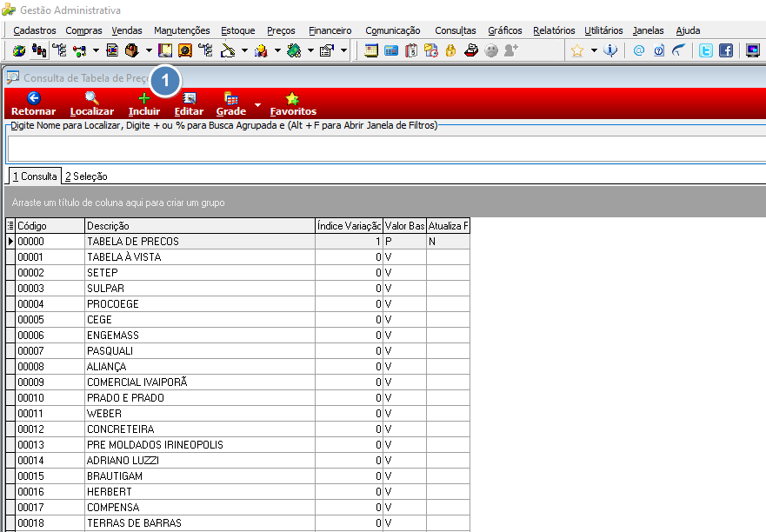Click the gray sad face icon
The width and height of the screenshot is (766, 532).
(491, 50)
